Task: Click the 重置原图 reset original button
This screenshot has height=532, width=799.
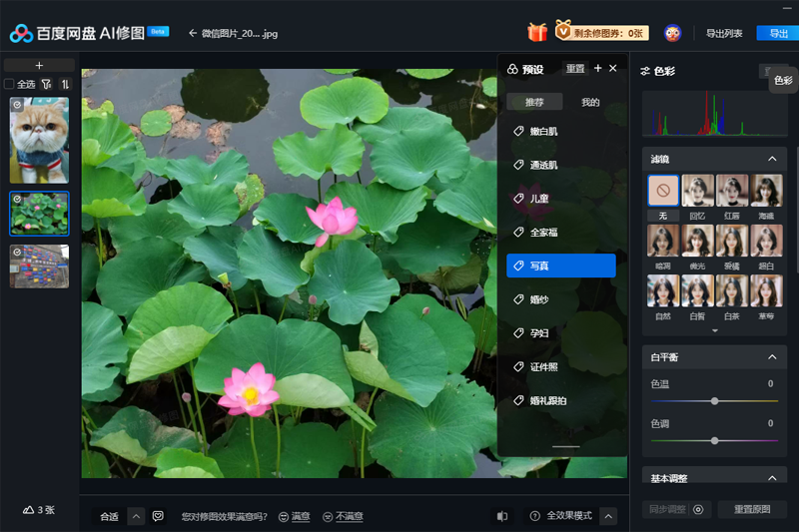Action: coord(752,510)
